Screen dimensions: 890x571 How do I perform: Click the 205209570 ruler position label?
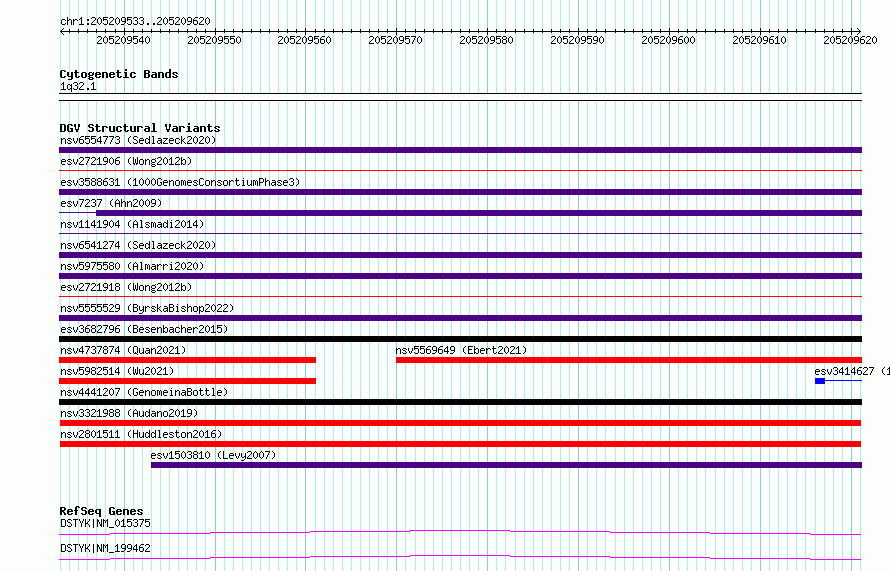396,40
